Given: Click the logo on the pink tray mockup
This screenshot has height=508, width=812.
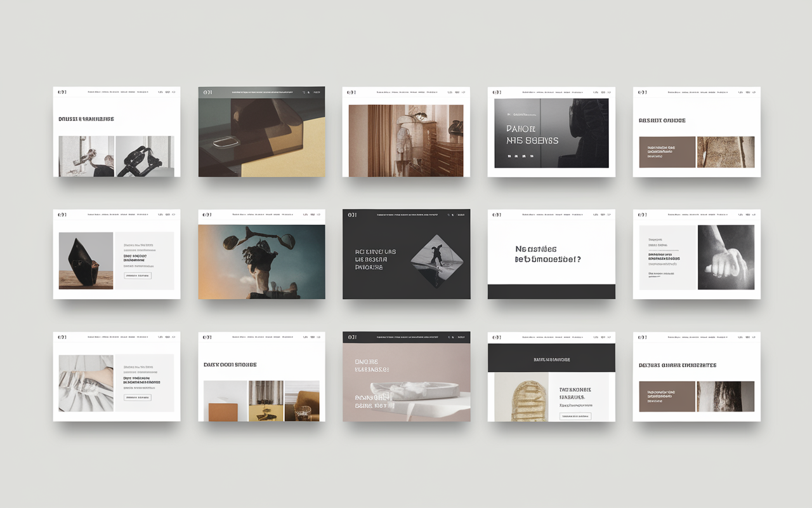Looking at the screenshot, I should [351, 337].
